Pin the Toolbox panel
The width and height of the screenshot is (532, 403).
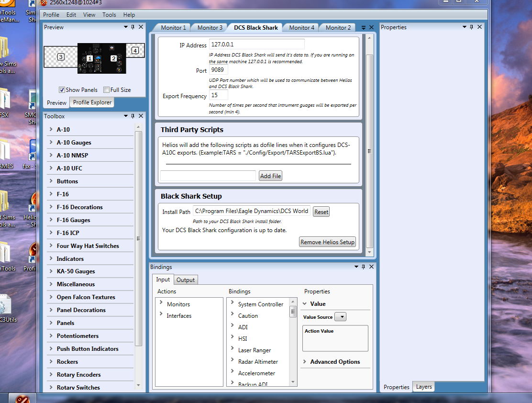pos(133,116)
